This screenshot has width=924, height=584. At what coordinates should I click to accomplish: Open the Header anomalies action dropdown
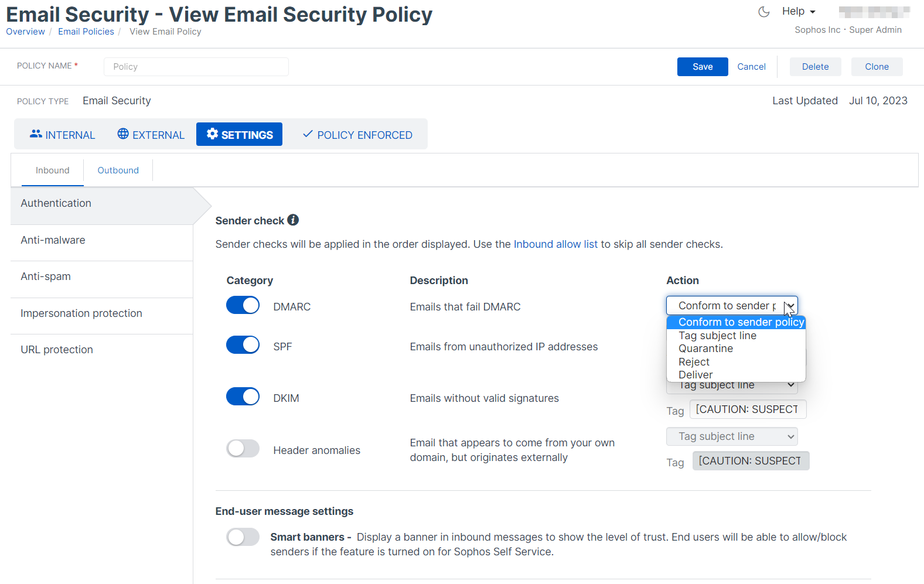pos(731,436)
